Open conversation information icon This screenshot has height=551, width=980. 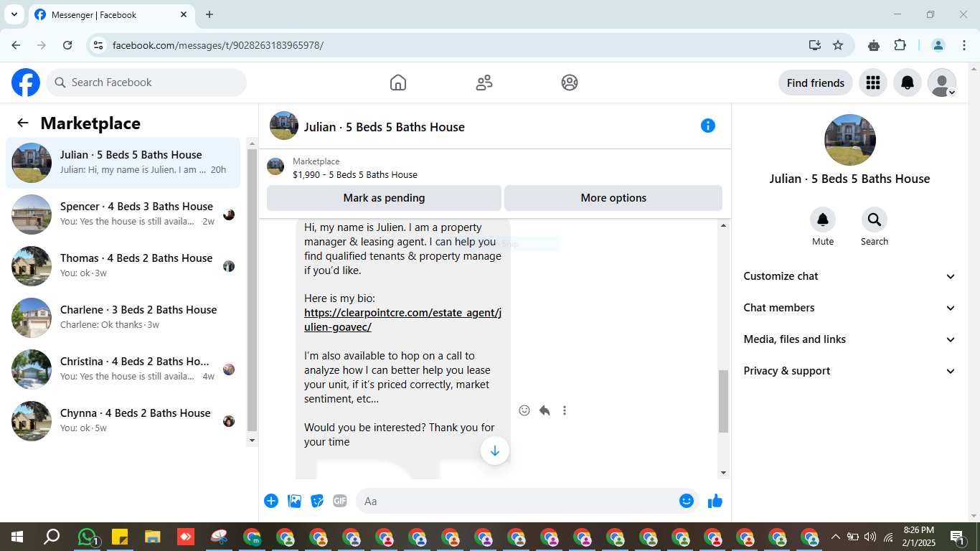click(x=708, y=126)
